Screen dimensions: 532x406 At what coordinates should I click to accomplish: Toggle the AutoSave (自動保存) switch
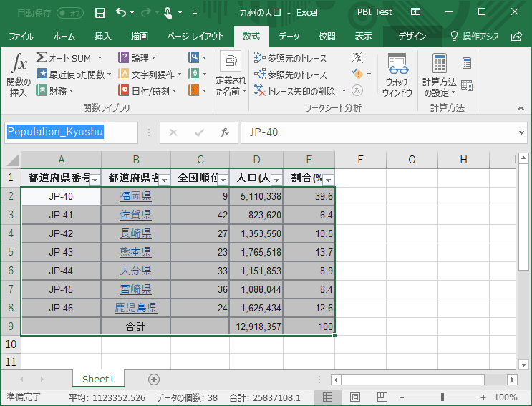pos(70,13)
